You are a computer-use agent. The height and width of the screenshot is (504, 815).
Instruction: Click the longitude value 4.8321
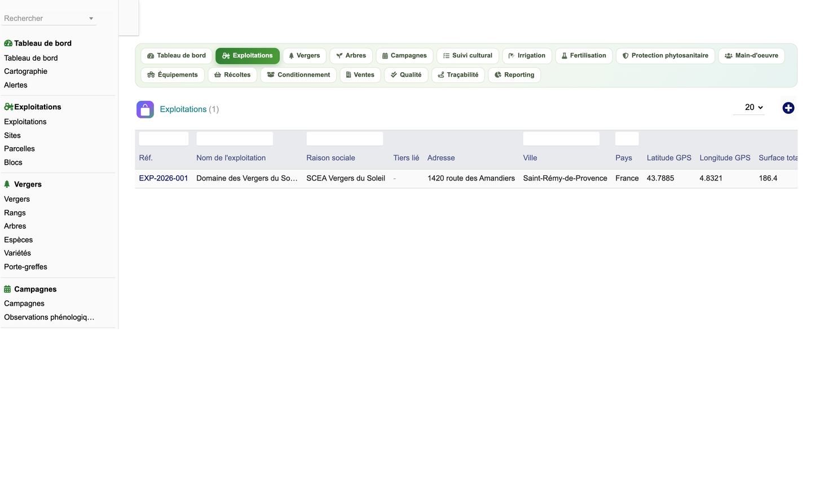(x=711, y=178)
